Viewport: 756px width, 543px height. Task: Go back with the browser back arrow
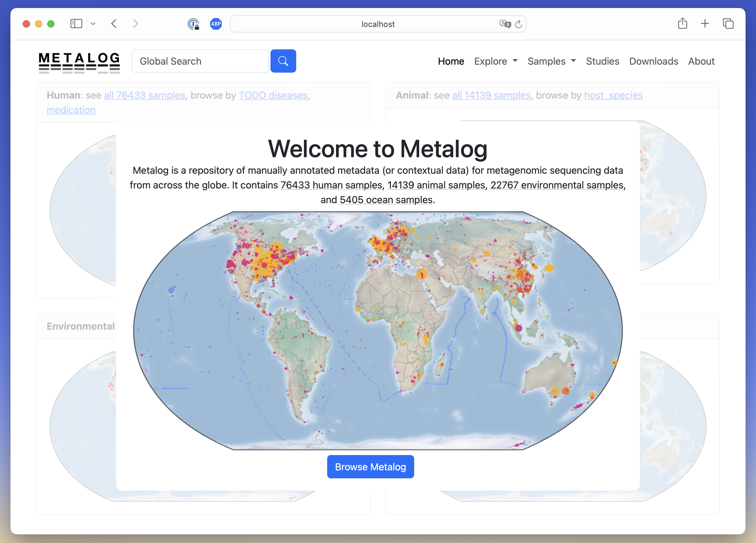(x=114, y=24)
